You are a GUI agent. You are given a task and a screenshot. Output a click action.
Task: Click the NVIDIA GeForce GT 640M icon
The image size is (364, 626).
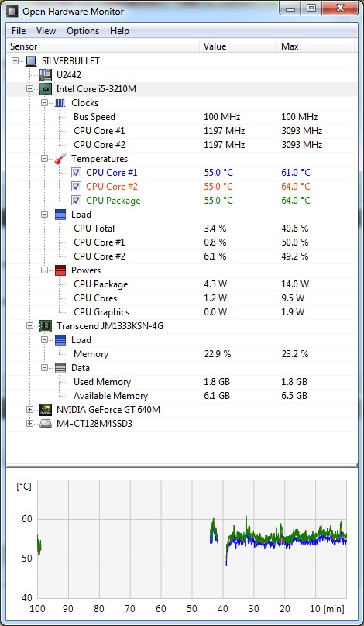(46, 410)
